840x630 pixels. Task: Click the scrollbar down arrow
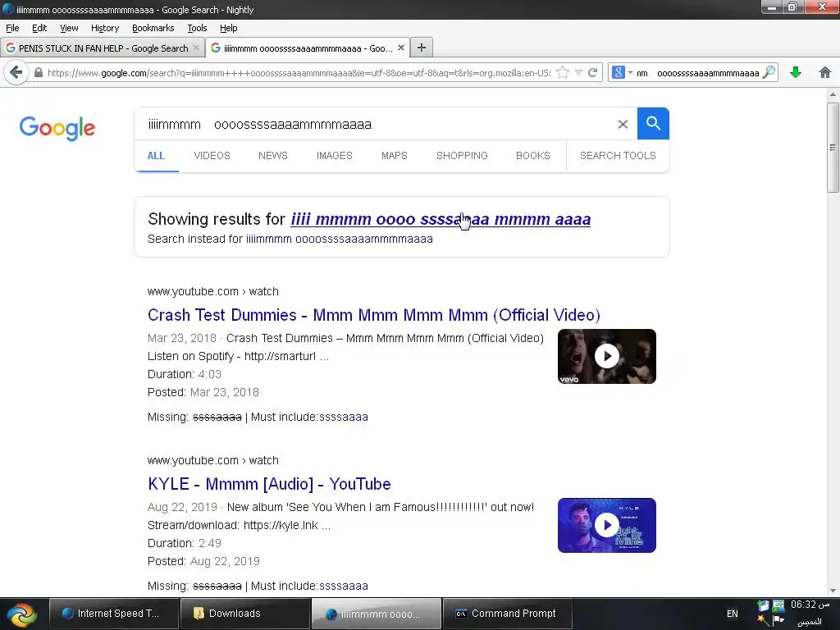[833, 591]
